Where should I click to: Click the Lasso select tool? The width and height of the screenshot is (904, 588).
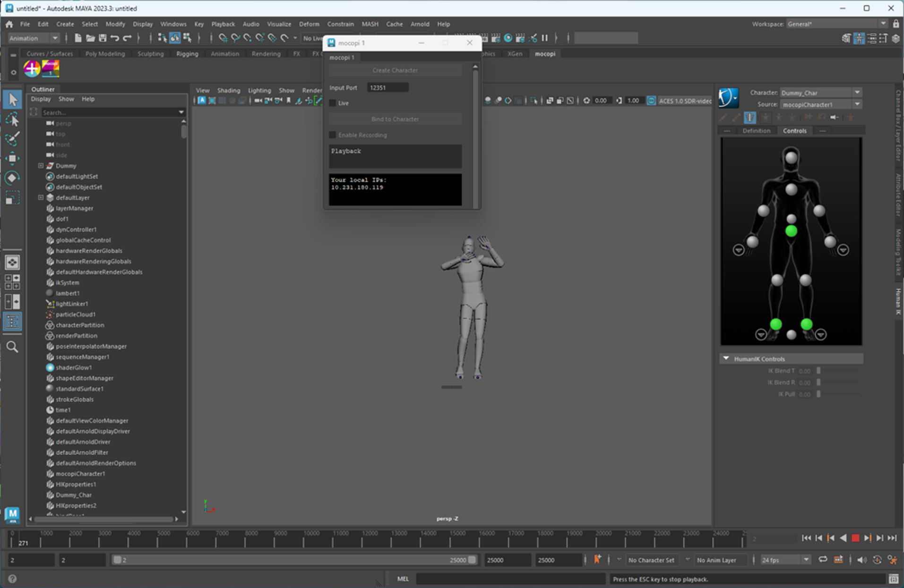[x=12, y=119]
